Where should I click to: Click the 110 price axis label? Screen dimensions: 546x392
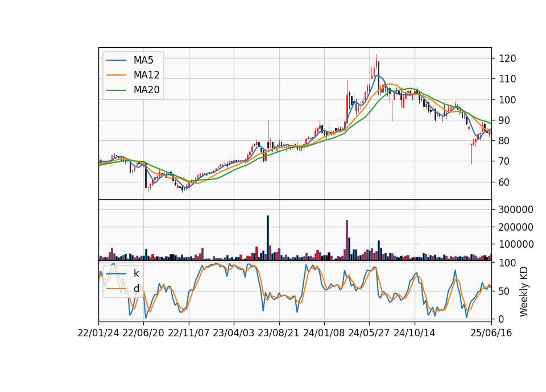coord(507,79)
